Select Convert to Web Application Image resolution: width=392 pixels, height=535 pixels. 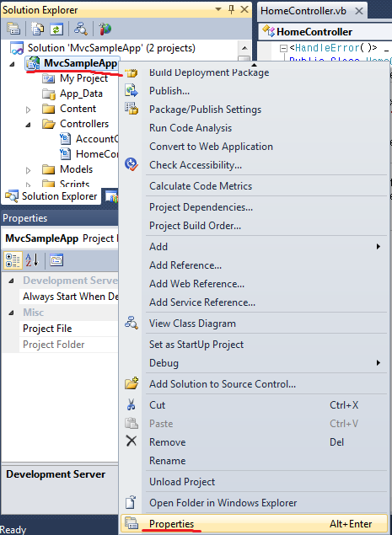click(211, 146)
